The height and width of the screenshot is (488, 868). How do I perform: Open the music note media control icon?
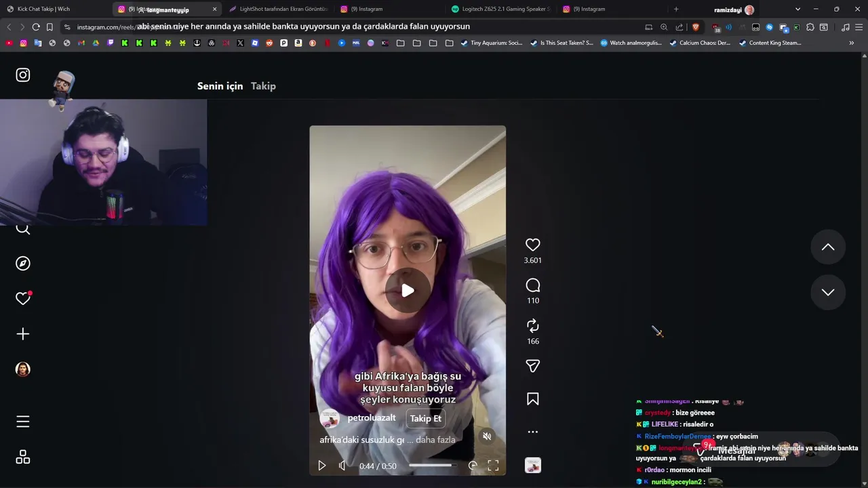(x=845, y=27)
